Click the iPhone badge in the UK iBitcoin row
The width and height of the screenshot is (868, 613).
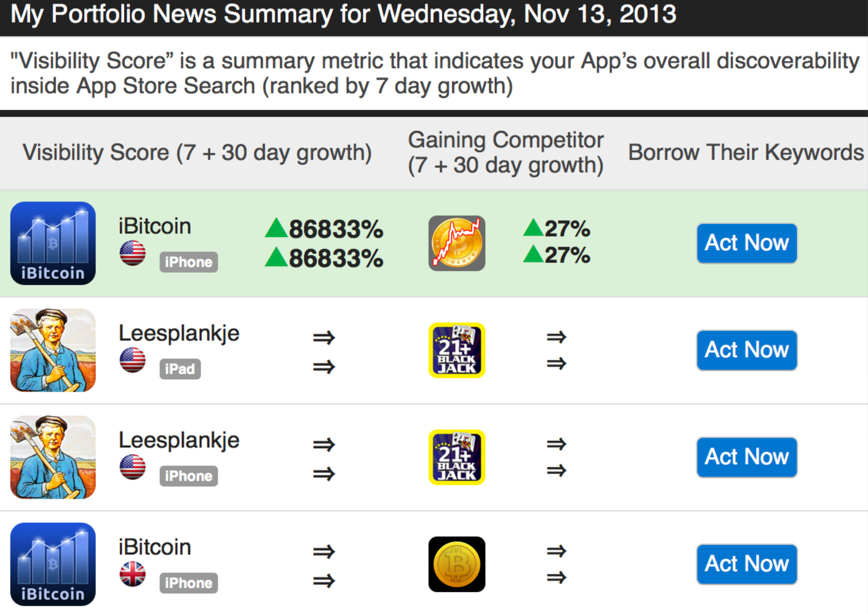pos(188,583)
